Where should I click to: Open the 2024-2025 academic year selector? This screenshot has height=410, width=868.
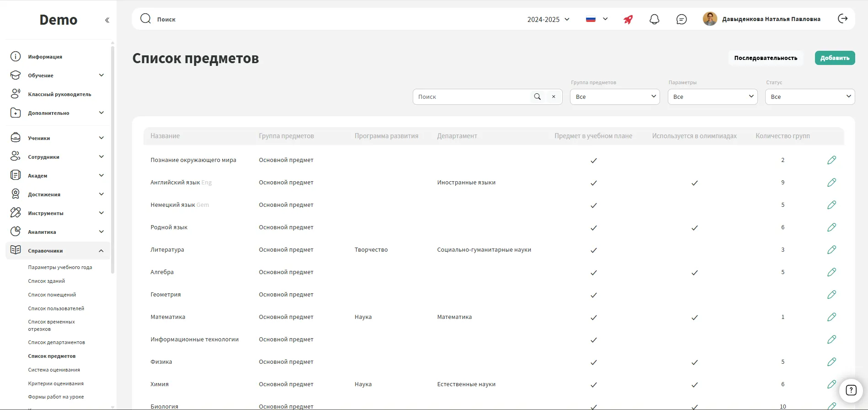[x=548, y=19]
